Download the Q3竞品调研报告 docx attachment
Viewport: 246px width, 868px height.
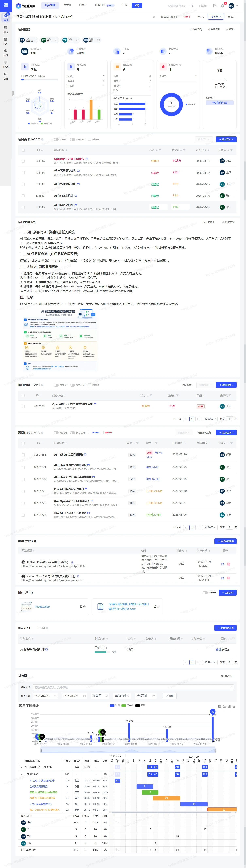(158, 607)
